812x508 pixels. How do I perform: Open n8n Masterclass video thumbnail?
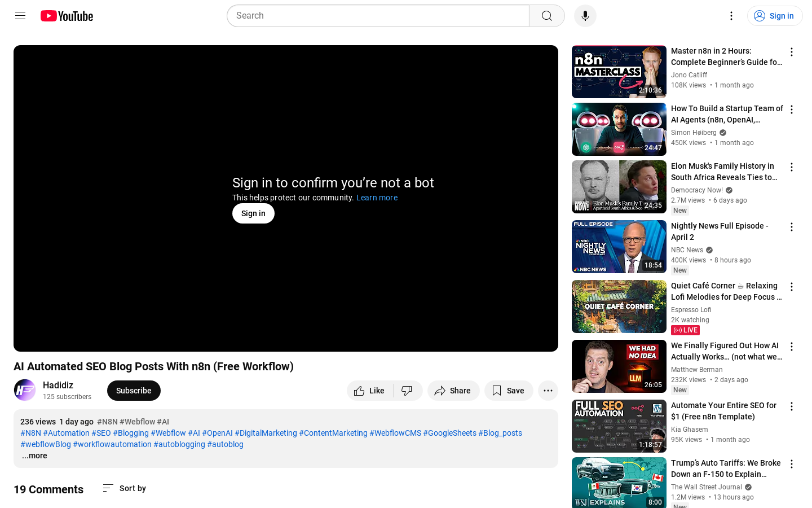coord(619,72)
